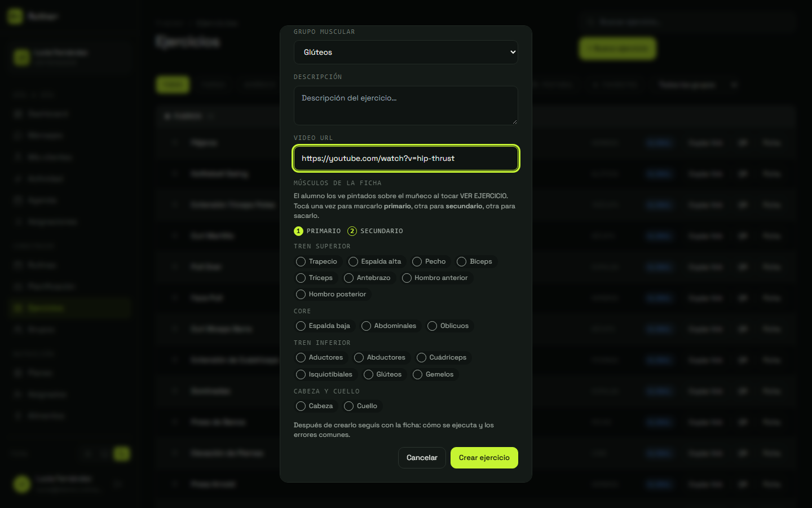This screenshot has width=812, height=508.
Task: Select the Antebrazo muscle chip
Action: pos(368,278)
